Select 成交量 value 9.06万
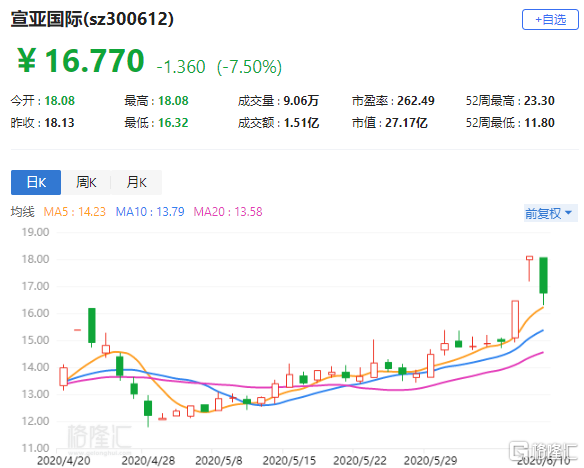The image size is (584, 468). pyautogui.click(x=301, y=101)
